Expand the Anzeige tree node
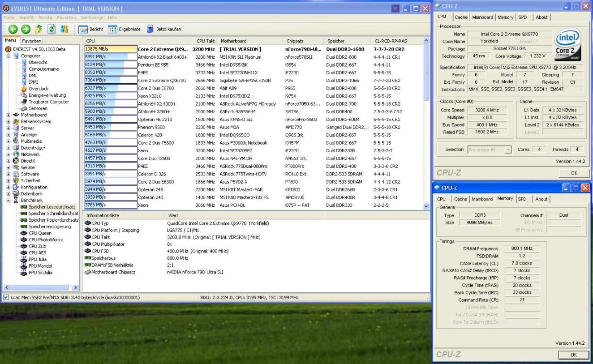The height and width of the screenshot is (364, 593). 9,135
